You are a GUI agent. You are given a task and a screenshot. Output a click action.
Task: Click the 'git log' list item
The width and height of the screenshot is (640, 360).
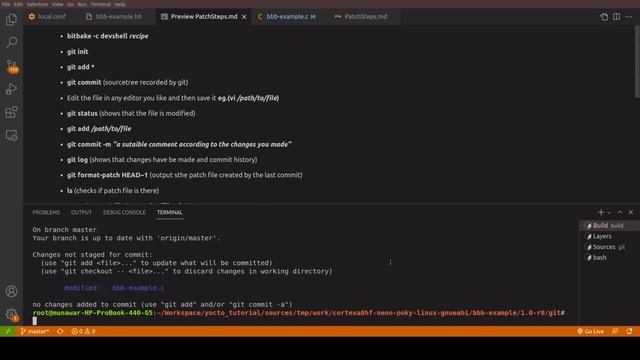(162, 160)
